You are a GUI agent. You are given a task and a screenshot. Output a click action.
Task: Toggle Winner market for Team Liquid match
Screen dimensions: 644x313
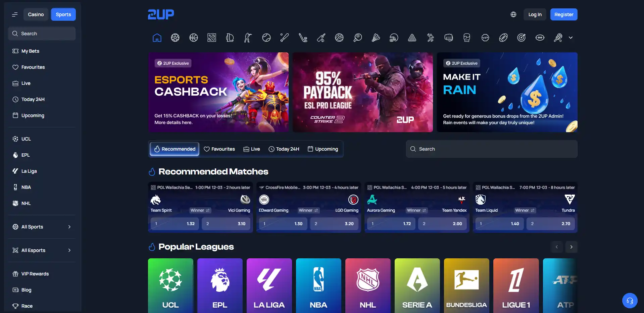[525, 210]
